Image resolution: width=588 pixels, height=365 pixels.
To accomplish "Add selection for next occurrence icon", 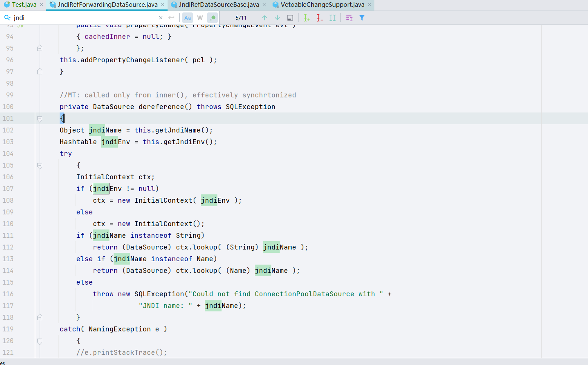I will coord(307,18).
